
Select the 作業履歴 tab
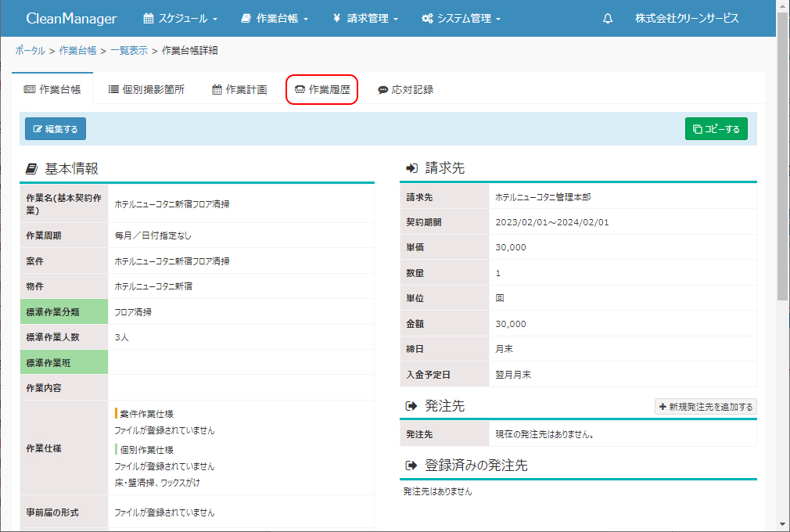[x=321, y=90]
